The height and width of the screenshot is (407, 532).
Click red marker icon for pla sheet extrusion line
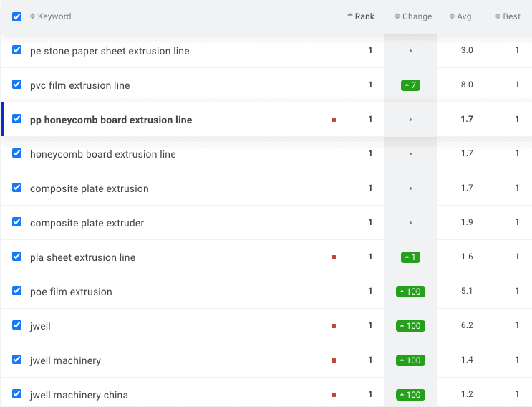334,257
